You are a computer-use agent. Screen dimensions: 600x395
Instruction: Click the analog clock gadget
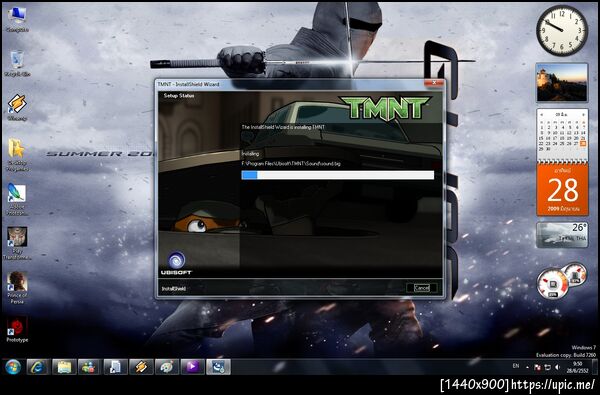[562, 31]
